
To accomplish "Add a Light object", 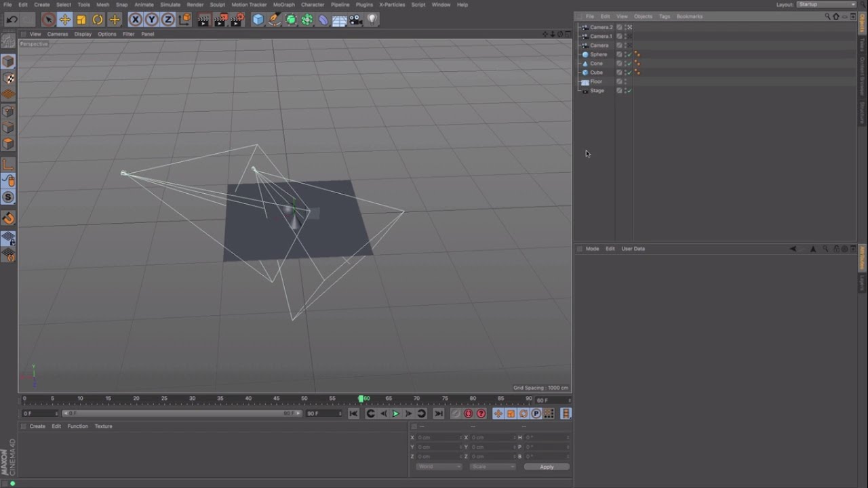I will click(372, 20).
